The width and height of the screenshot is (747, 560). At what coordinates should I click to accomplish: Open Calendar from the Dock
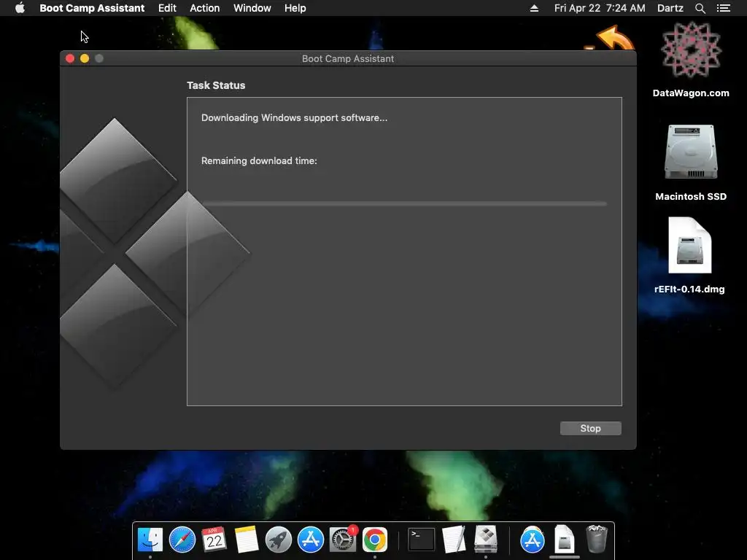coord(214,540)
